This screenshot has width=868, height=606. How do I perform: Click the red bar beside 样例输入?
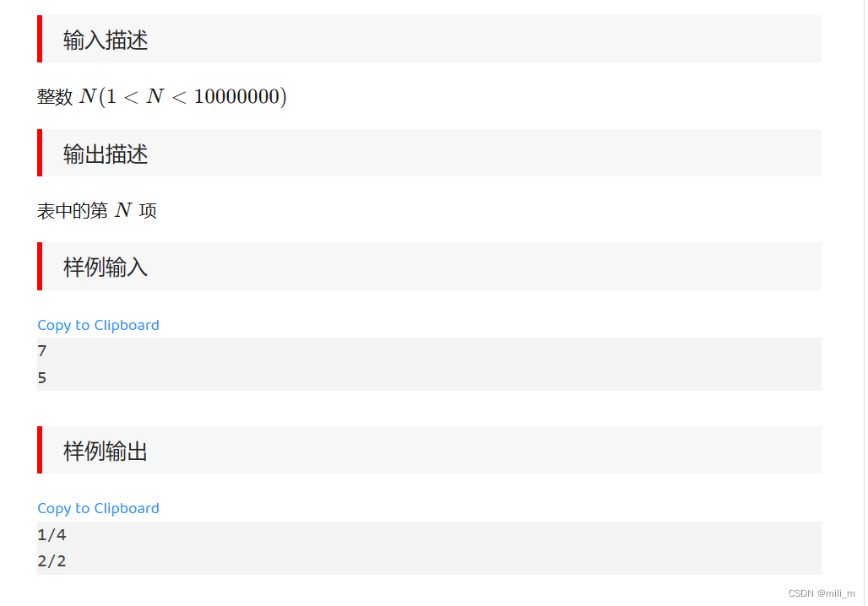point(39,266)
